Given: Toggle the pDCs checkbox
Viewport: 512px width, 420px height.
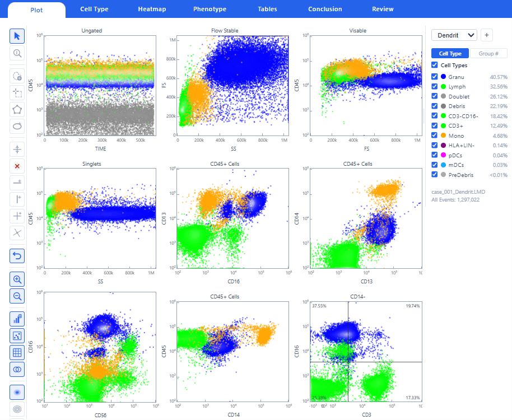Looking at the screenshot, I should 434,155.
